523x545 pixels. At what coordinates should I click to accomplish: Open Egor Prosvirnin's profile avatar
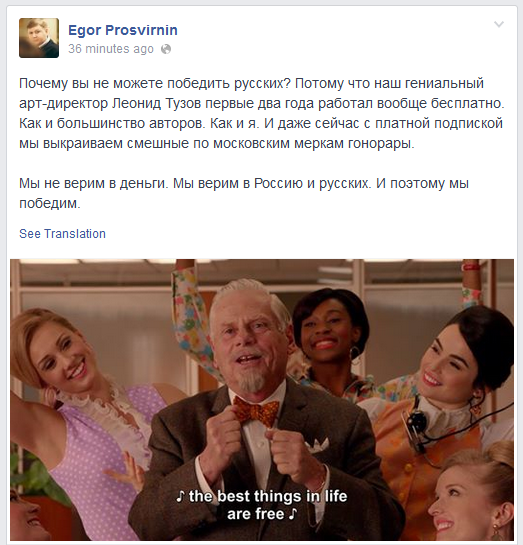[39, 38]
